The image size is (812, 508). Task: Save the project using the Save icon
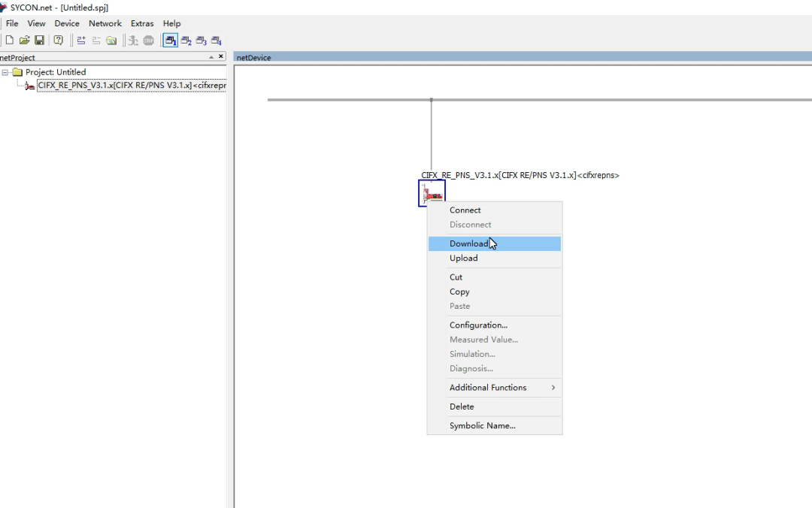pos(38,40)
